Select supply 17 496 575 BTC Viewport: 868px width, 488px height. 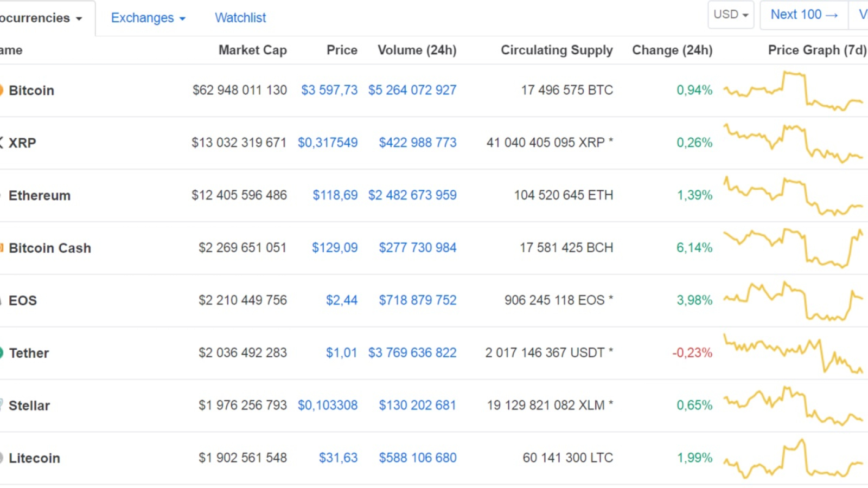[567, 90]
